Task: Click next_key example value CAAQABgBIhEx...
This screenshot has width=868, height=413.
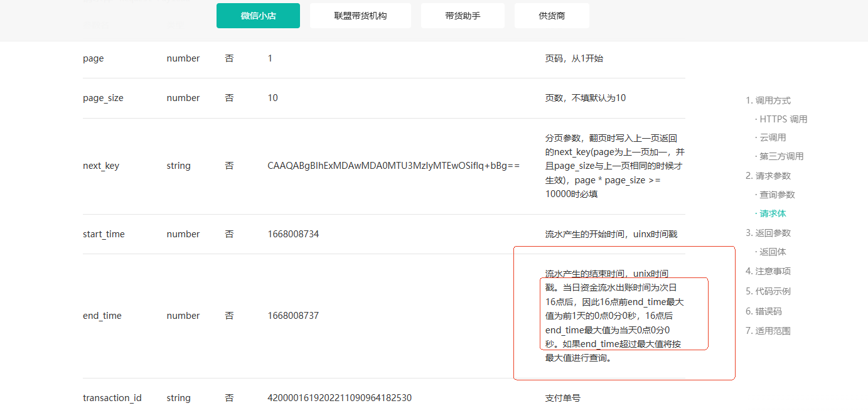Action: coord(394,166)
